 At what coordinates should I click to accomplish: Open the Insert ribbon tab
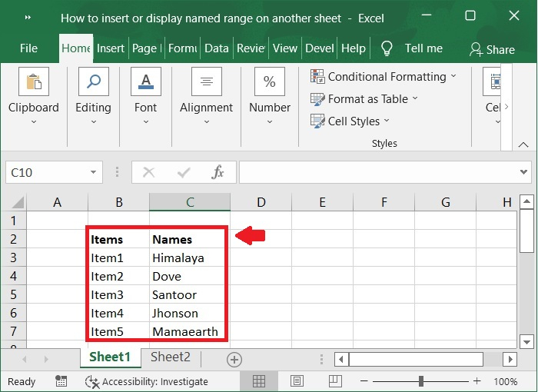click(111, 48)
